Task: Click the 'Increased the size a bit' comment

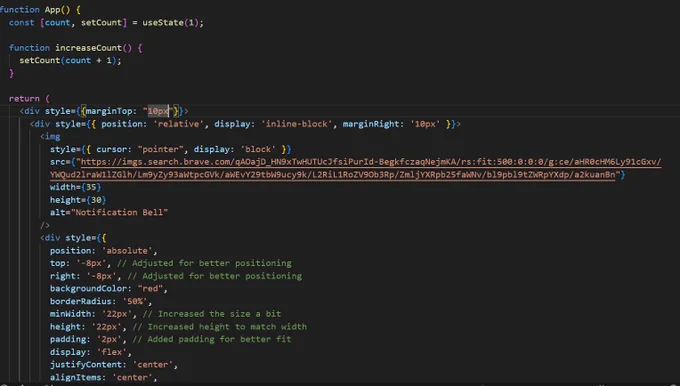Action: (x=212, y=314)
